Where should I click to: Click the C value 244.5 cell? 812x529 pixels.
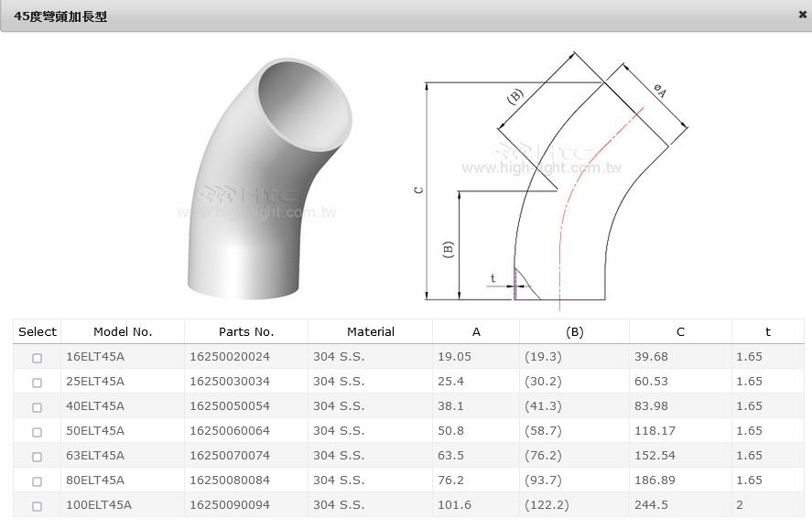coord(653,505)
